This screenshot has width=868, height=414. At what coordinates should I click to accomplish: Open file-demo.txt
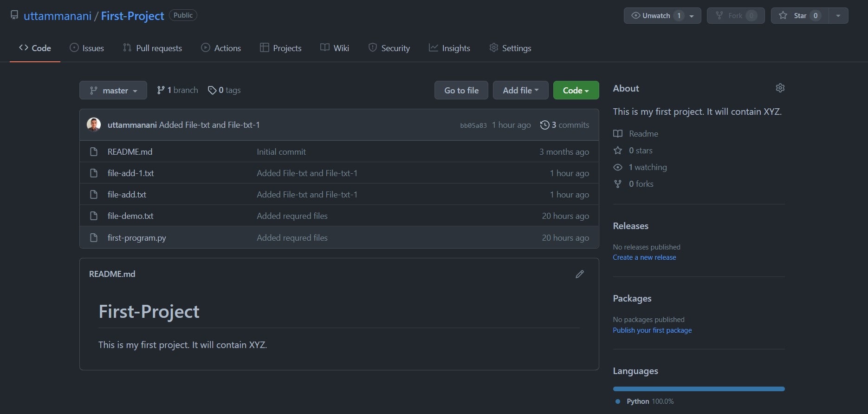point(130,216)
